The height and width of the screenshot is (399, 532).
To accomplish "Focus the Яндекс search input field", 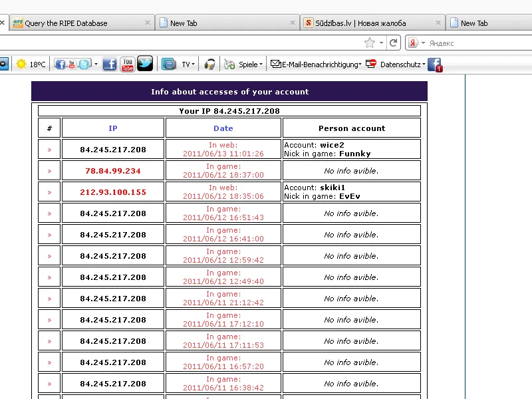I will [479, 43].
